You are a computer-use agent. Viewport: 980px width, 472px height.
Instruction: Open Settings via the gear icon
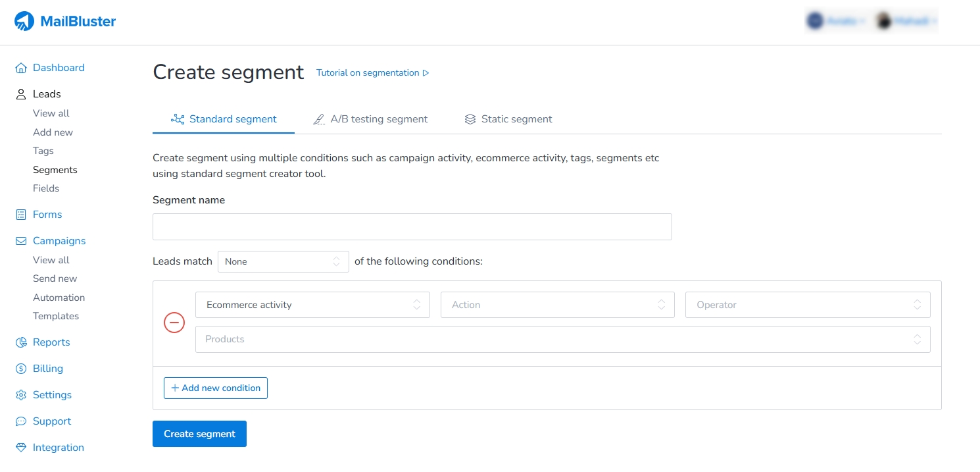pos(21,395)
